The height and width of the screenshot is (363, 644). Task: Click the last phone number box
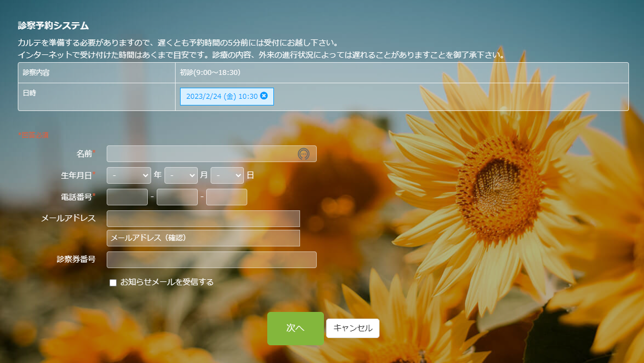[x=227, y=197]
